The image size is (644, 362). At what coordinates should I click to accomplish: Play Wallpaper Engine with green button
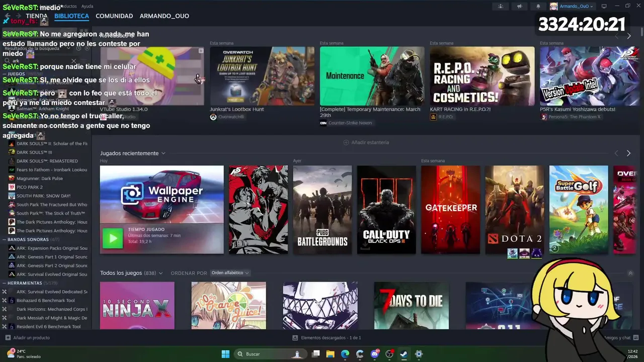(113, 238)
